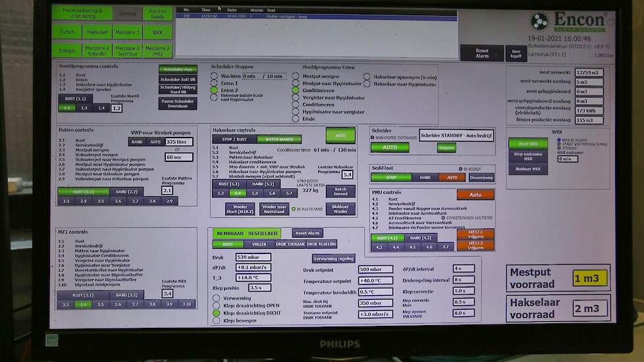Open the Alarmen Safety tile
The height and width of the screenshot is (362, 644).
[x=158, y=13]
